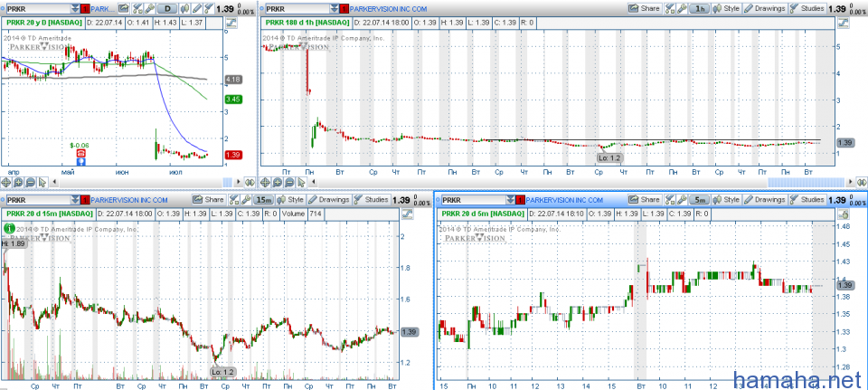The image size is (868, 390).
Task: Click pan crosshair icon under daily chart
Action: coord(6,181)
